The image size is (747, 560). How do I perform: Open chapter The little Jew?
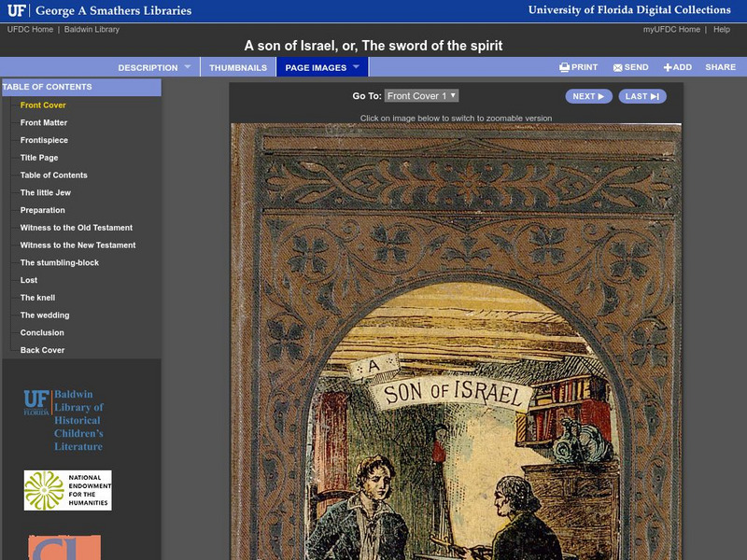pos(45,193)
